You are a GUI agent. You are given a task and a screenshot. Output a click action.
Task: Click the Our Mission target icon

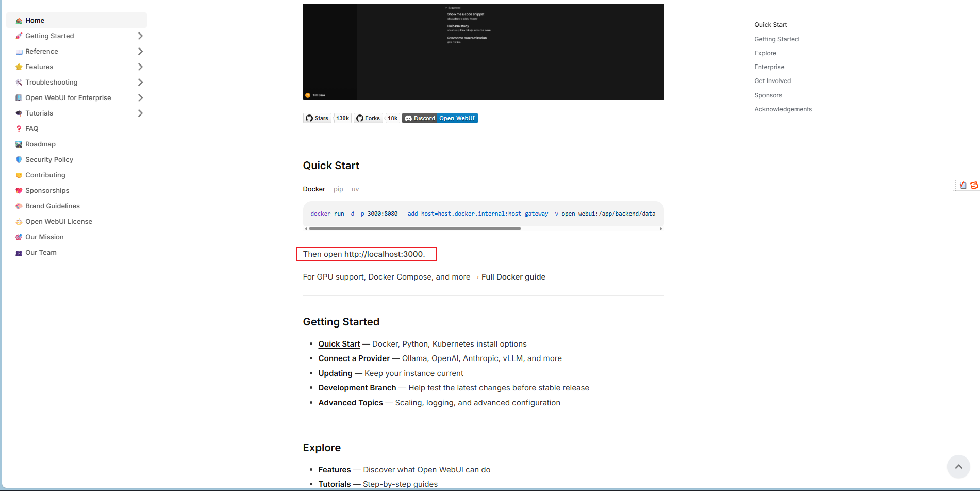19,237
